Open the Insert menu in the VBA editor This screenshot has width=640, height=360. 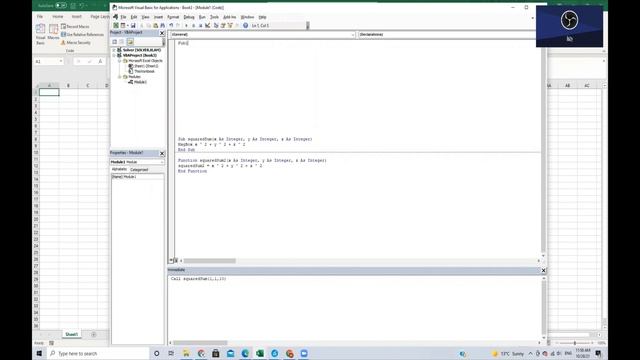pos(158,17)
